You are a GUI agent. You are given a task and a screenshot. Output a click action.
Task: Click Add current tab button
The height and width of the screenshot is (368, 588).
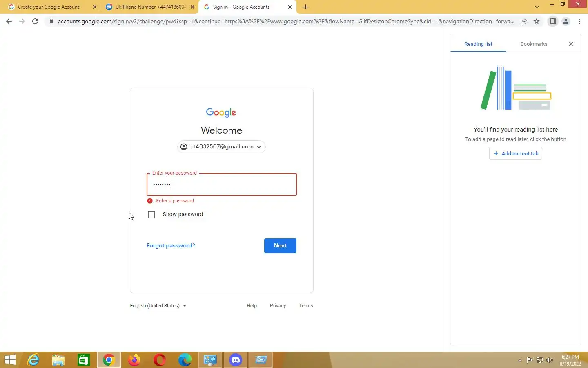pyautogui.click(x=516, y=153)
